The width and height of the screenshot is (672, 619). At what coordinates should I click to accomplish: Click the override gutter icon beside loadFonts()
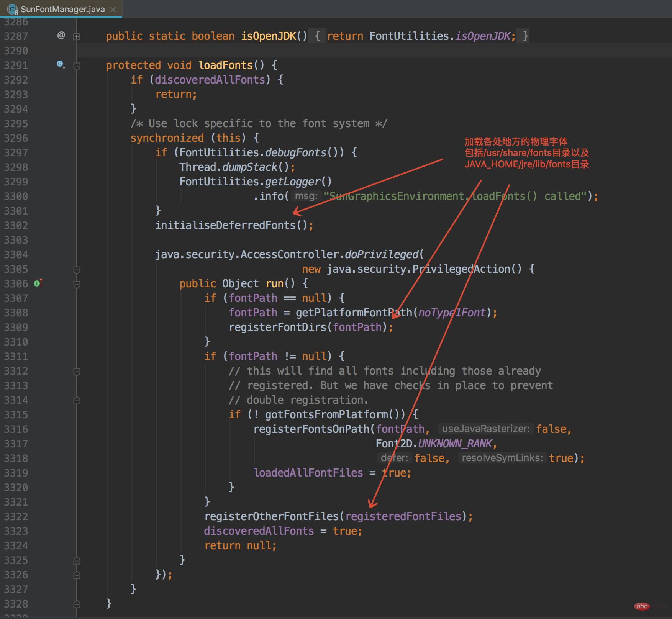pos(61,64)
